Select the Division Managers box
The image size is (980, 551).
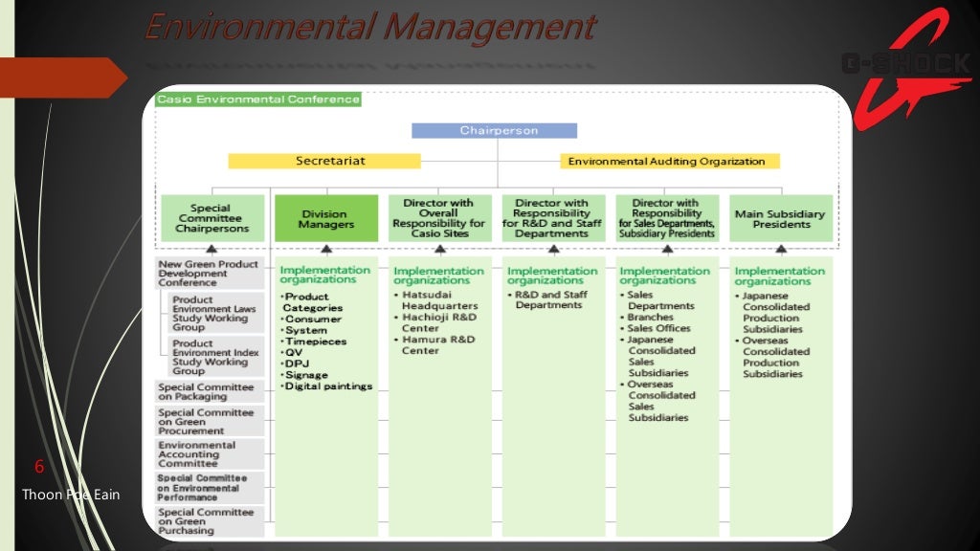pos(326,218)
